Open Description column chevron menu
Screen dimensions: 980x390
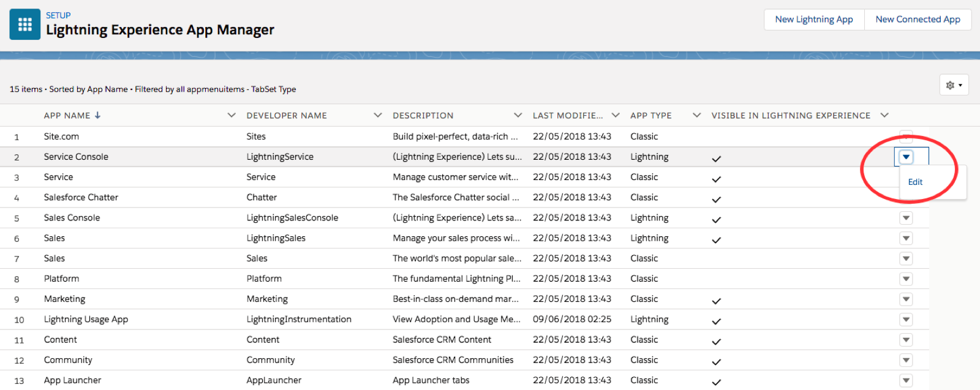518,115
